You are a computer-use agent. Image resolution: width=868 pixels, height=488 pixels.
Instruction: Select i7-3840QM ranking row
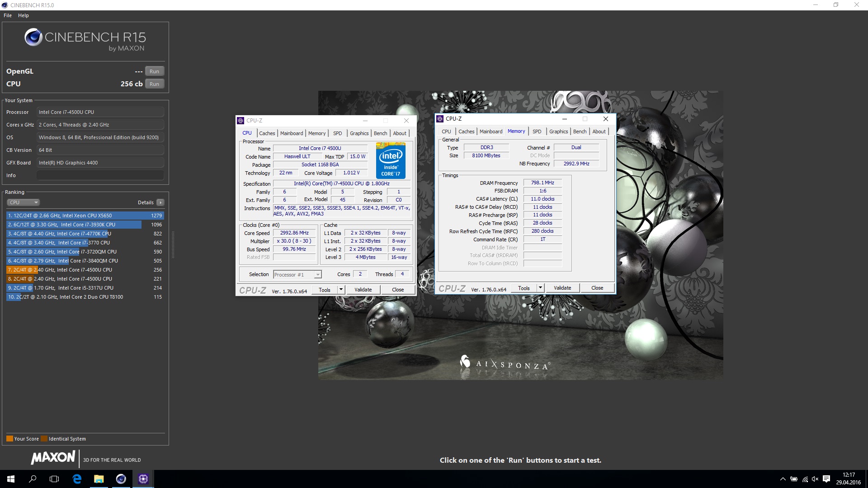[85, 261]
